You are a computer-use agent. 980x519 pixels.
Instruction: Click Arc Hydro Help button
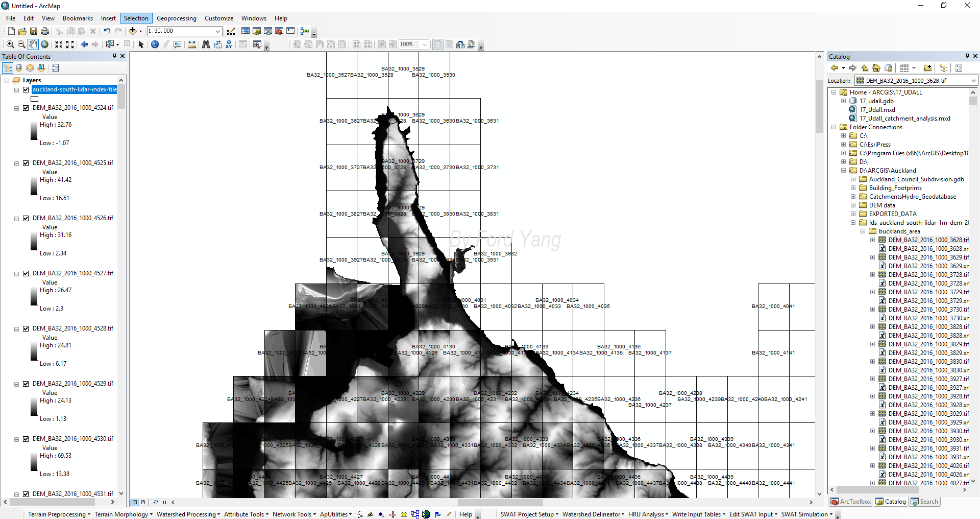[x=465, y=514]
